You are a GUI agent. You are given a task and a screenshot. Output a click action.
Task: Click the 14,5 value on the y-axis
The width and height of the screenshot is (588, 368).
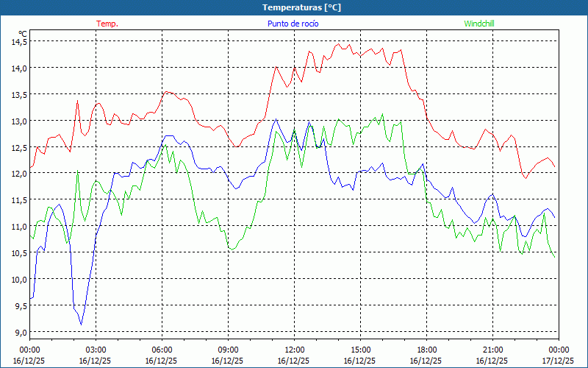[19, 42]
